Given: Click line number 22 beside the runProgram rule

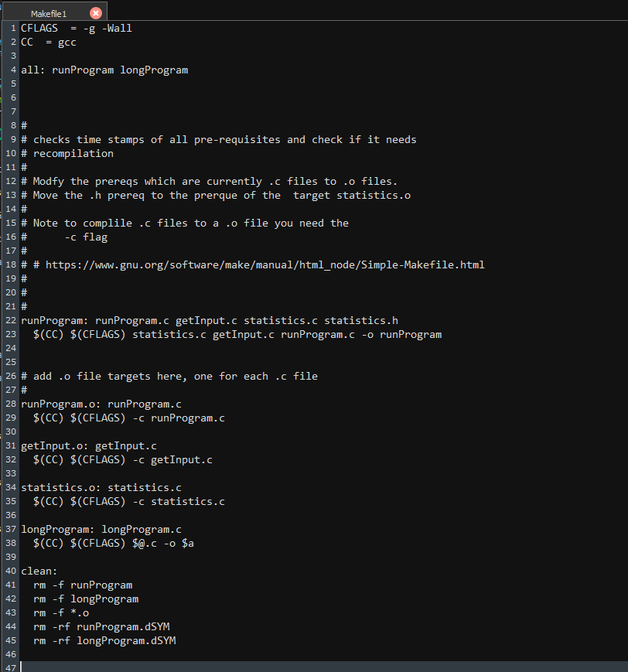Looking at the screenshot, I should coord(10,320).
